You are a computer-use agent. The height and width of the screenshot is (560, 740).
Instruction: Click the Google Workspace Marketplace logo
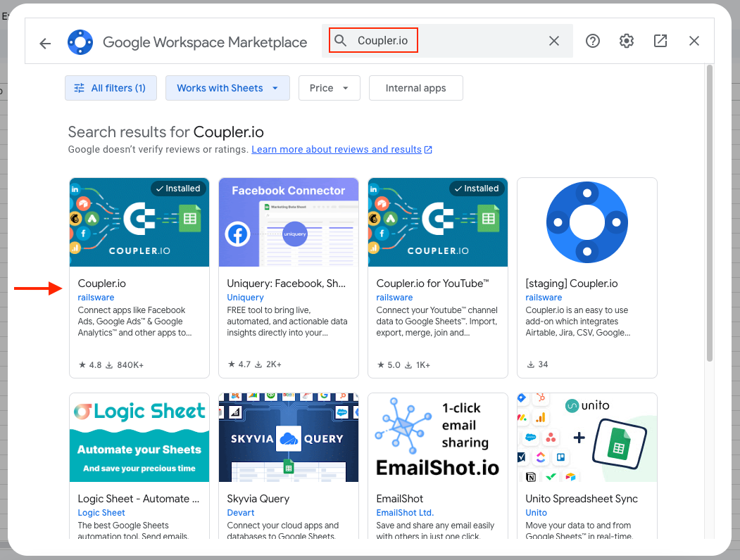click(80, 42)
